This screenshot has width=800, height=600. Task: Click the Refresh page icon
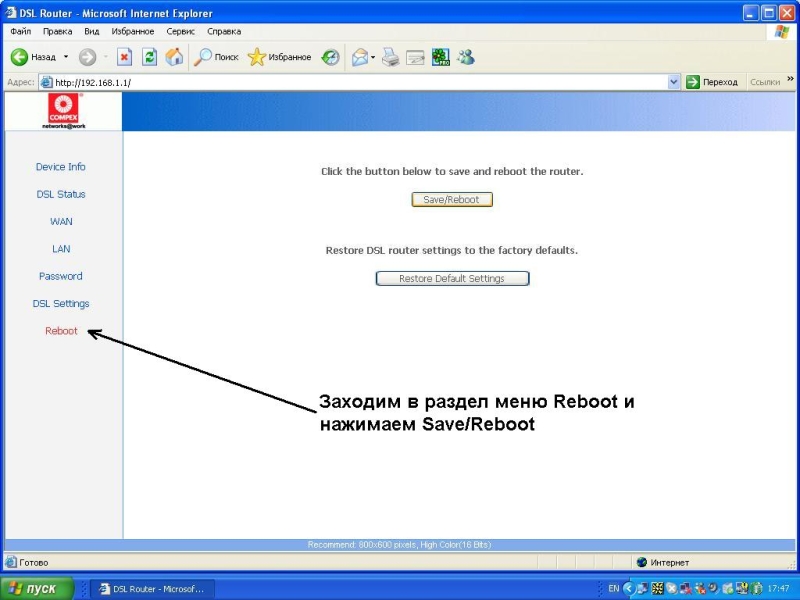coord(150,57)
